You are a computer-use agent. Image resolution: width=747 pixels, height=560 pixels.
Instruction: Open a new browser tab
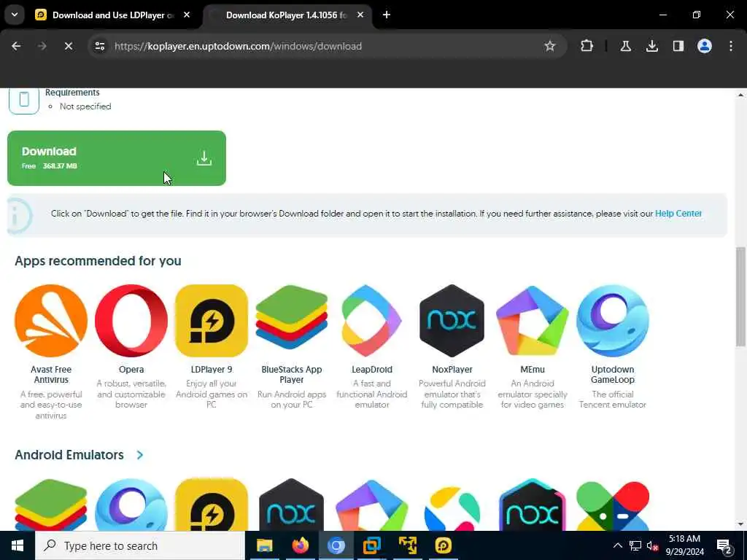387,15
